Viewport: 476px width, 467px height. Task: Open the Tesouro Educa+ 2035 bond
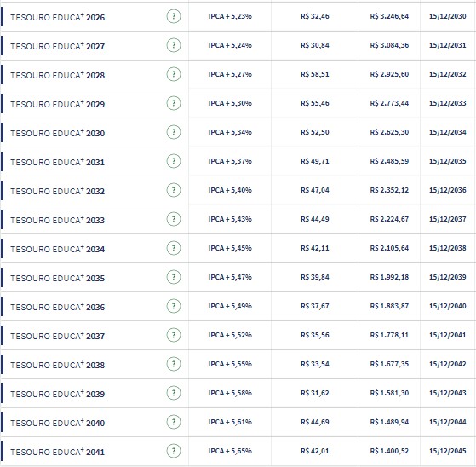tap(58, 278)
